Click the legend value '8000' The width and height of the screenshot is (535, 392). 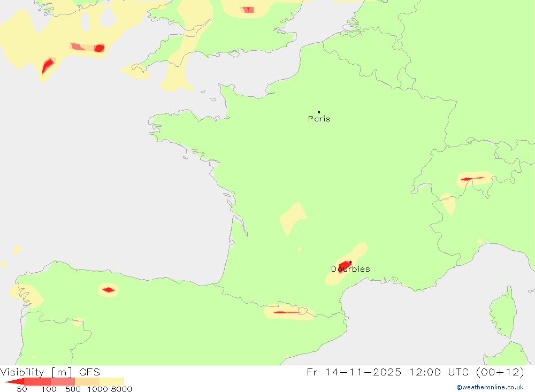[x=121, y=389]
